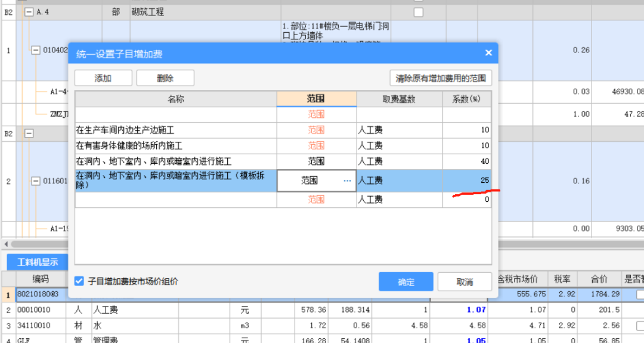Click the 188.314 cell
Image resolution: width=644 pixels, height=343 pixels.
(x=355, y=310)
